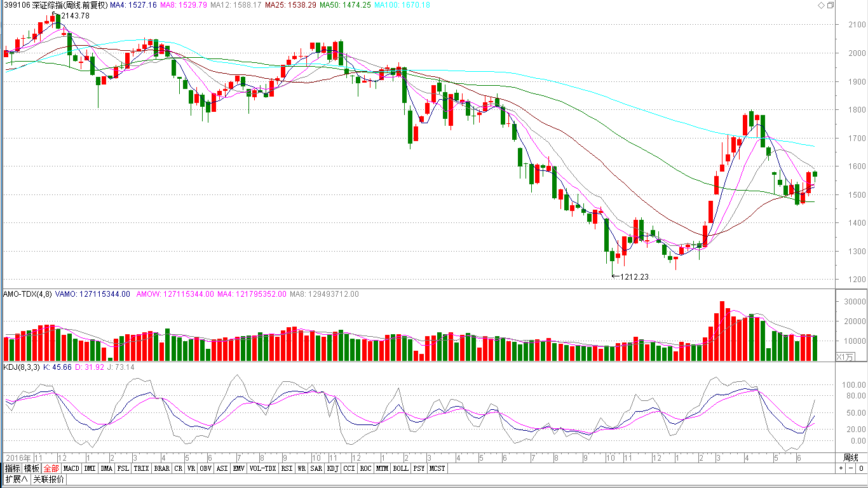868x488 pixels.
Task: Click the 100.00 KDJ axis label
Action: point(855,385)
